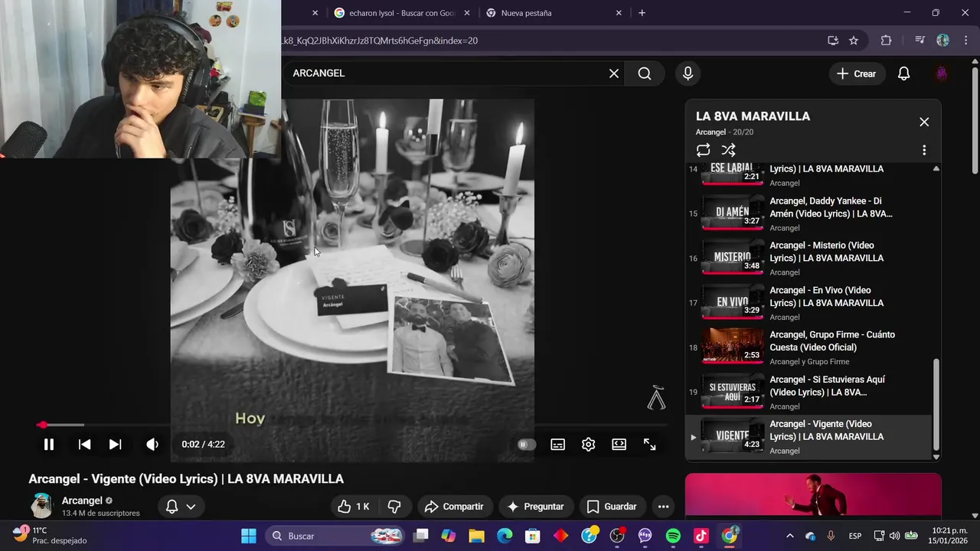Open Microsoft Edge from taskbar

tap(505, 536)
